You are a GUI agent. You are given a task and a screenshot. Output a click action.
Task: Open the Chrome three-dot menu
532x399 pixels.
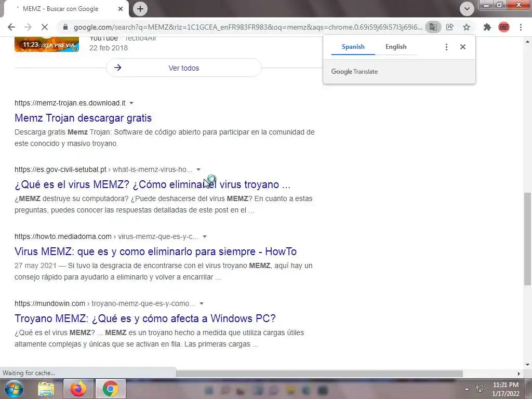click(521, 27)
